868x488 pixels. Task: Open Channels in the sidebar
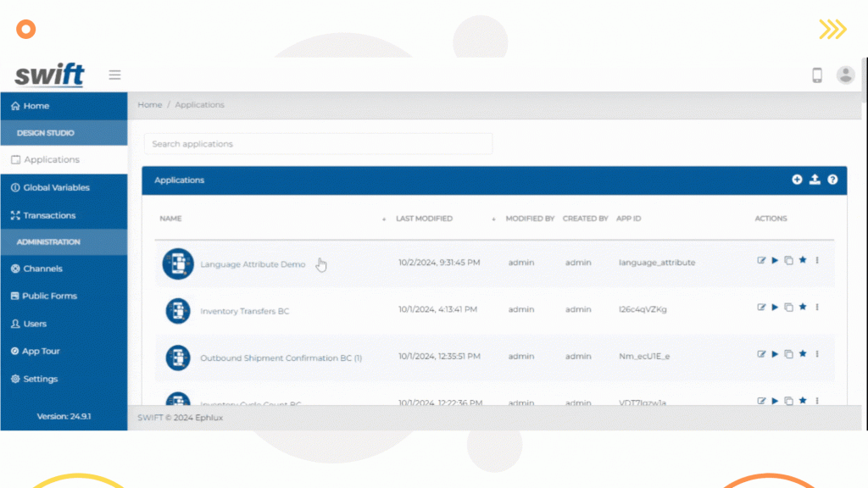pyautogui.click(x=64, y=269)
